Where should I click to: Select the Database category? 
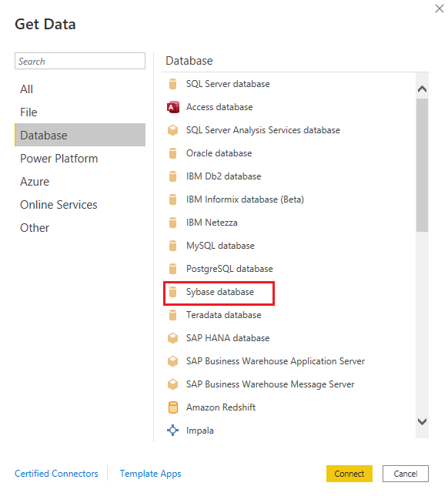pos(80,135)
